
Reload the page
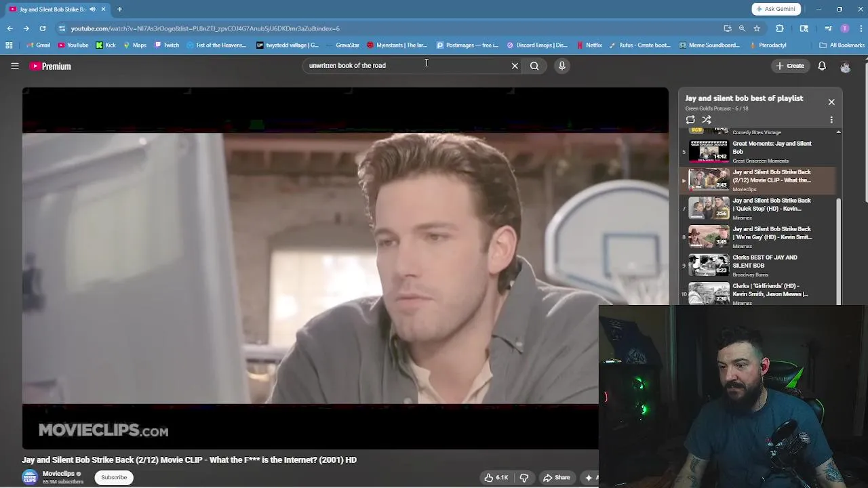click(42, 28)
